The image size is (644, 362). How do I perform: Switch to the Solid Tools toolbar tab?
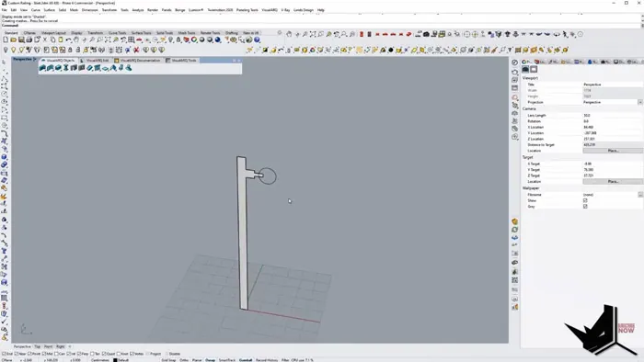click(x=165, y=33)
